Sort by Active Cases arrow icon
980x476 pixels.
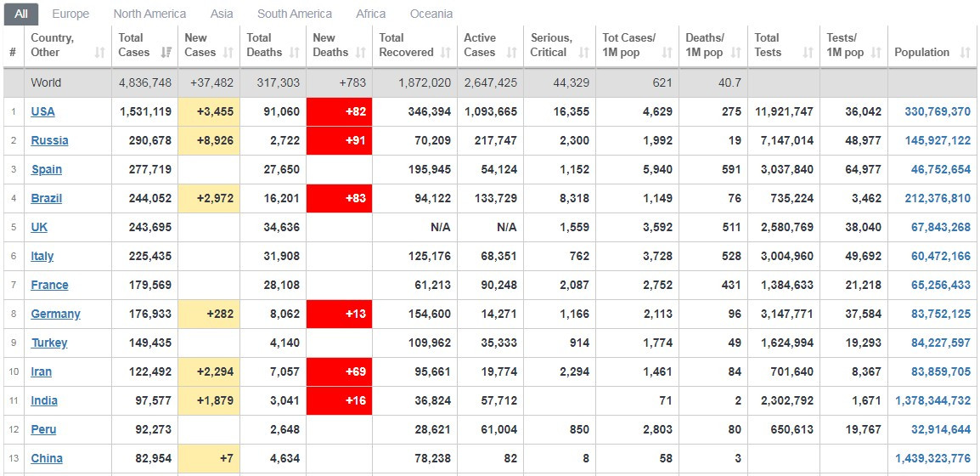tap(512, 53)
